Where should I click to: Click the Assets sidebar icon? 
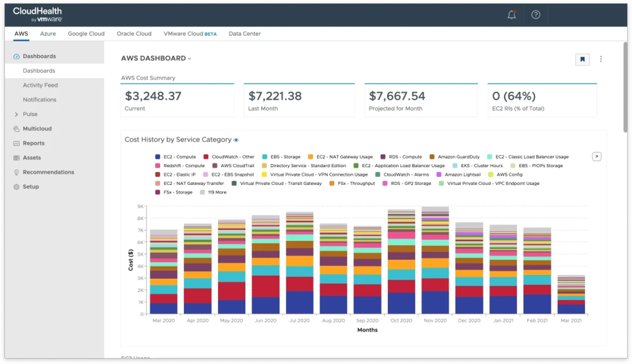point(16,158)
